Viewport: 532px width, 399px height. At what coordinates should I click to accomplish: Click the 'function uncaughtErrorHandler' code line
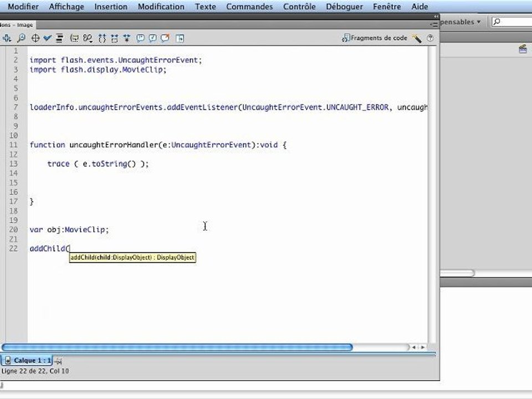pyautogui.click(x=158, y=145)
